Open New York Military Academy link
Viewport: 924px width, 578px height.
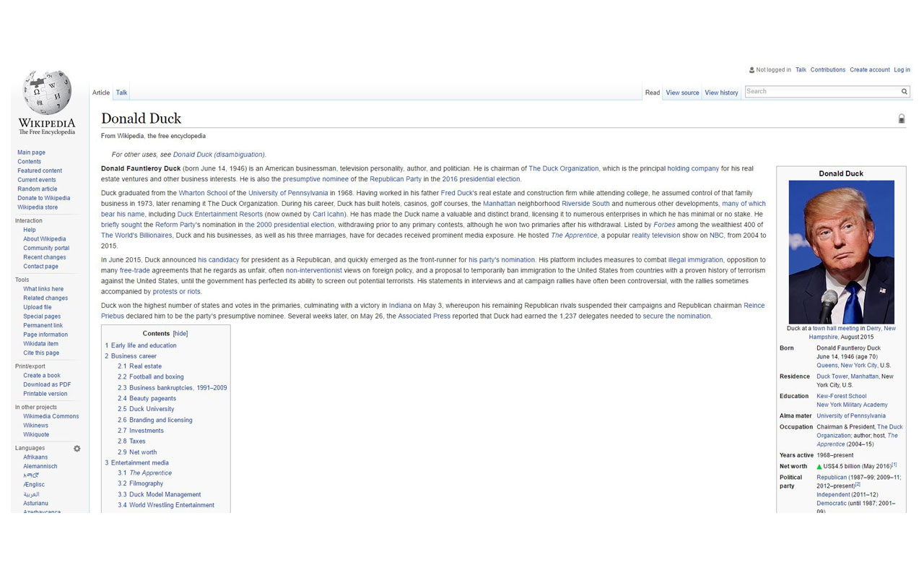[852, 405]
